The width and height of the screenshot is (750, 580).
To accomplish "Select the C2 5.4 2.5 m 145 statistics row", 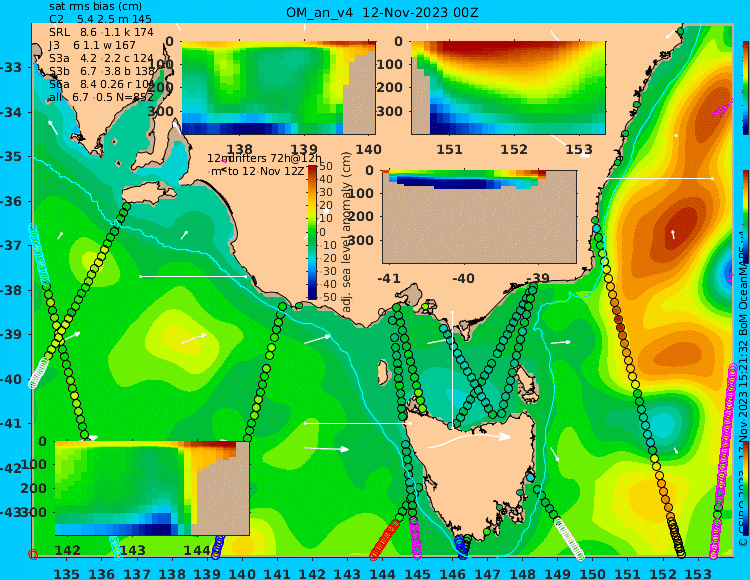I will [100, 19].
